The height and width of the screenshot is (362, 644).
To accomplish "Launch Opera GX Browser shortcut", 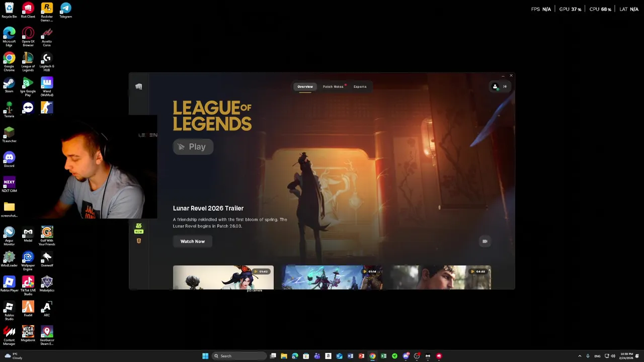I will (28, 37).
